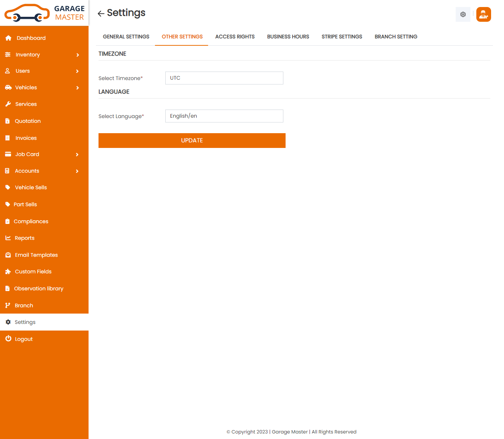Switch to the General Settings tab

(126, 37)
